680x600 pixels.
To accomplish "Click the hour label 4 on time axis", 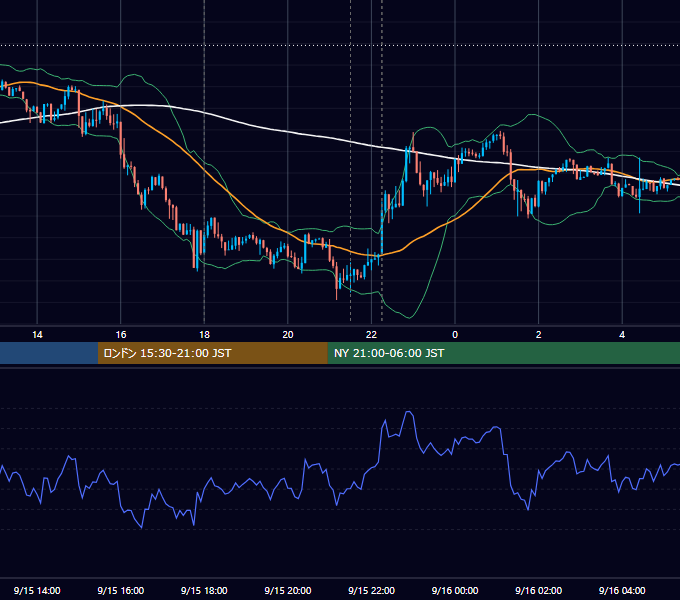I will [622, 335].
